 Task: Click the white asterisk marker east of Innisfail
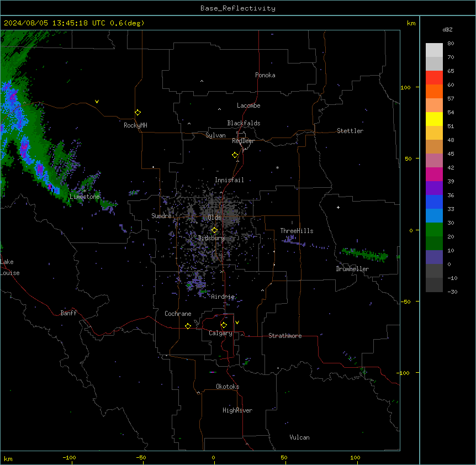[x=277, y=167]
